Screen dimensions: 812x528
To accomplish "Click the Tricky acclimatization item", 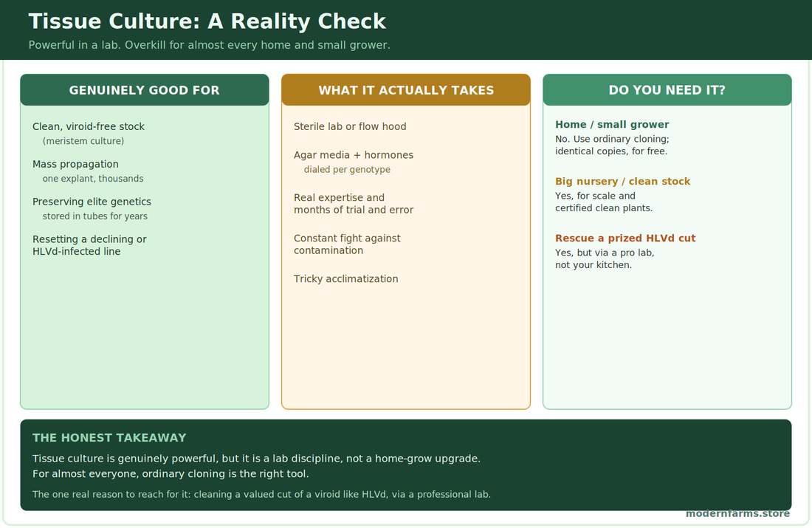I will pos(346,278).
